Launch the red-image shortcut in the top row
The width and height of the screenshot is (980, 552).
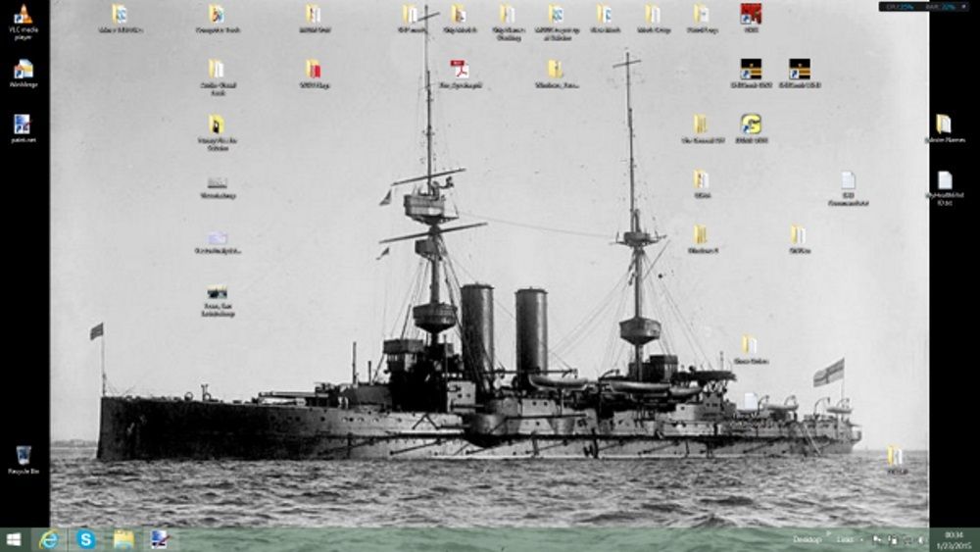pyautogui.click(x=751, y=18)
